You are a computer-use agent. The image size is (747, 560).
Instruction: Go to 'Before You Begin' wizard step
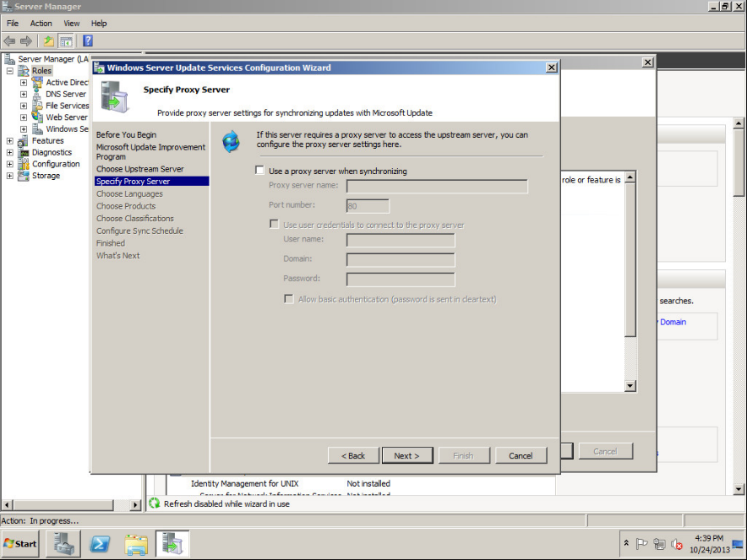[126, 135]
